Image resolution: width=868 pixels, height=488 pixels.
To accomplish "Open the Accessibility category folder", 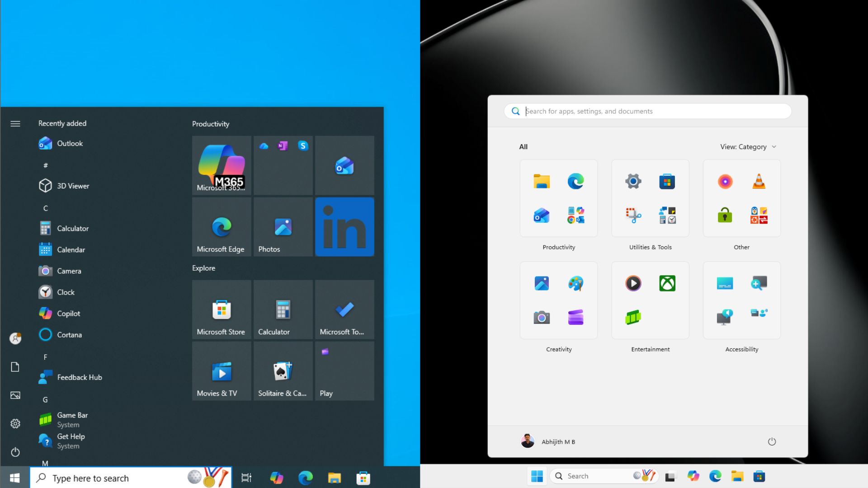I will point(742,300).
